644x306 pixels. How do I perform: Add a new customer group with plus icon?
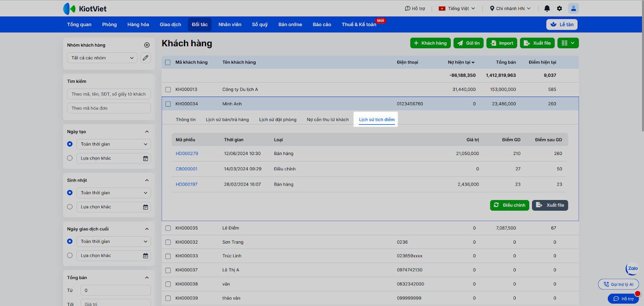[x=147, y=45]
